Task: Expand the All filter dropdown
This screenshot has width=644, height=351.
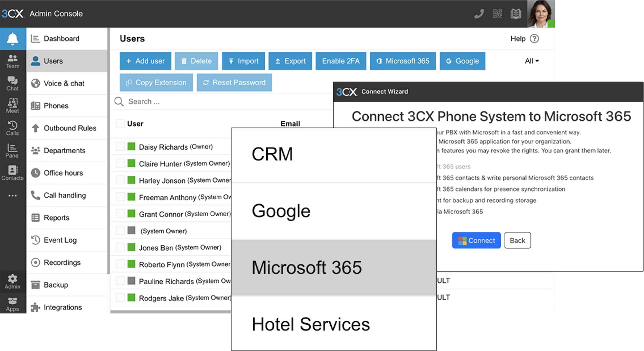Action: click(x=532, y=61)
